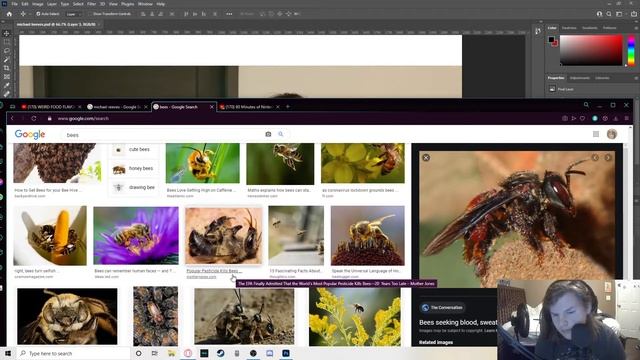This screenshot has width=640, height=360.
Task: Open the yellow goldenrod bee thumbnail
Action: coord(355,317)
